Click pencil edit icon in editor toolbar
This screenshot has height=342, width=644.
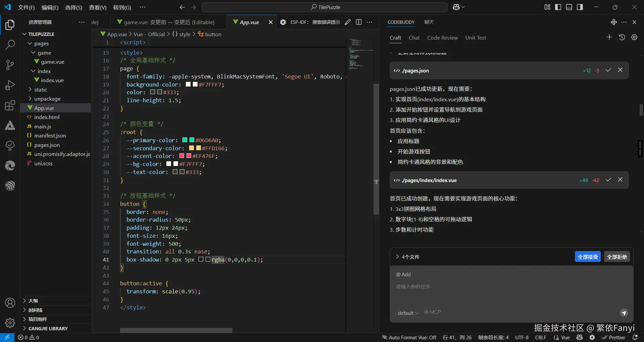pos(348,22)
